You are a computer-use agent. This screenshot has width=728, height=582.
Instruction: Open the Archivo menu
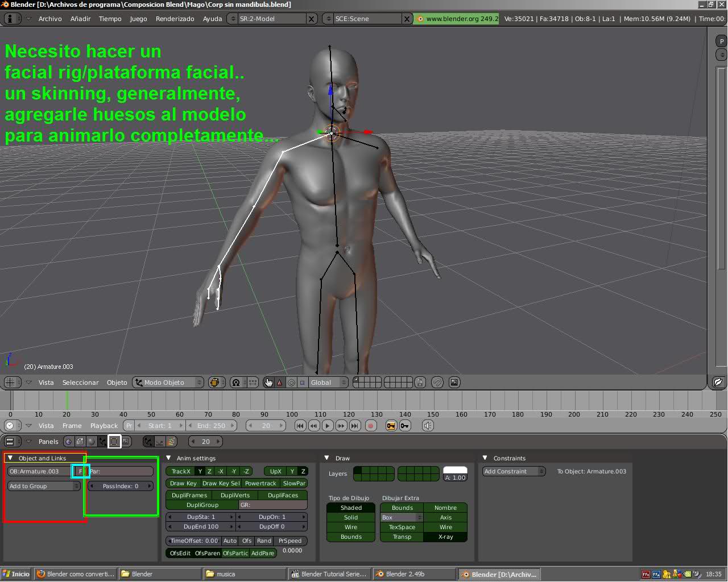point(50,19)
